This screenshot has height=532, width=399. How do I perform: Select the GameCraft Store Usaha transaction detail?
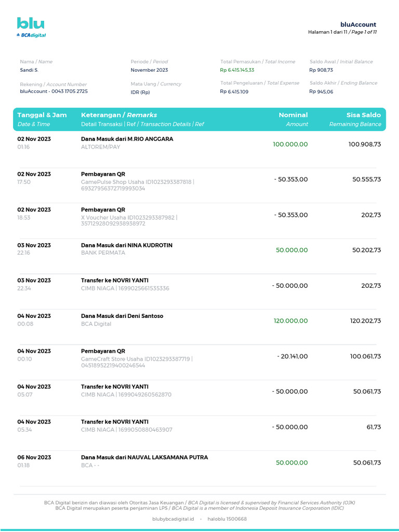point(137,362)
